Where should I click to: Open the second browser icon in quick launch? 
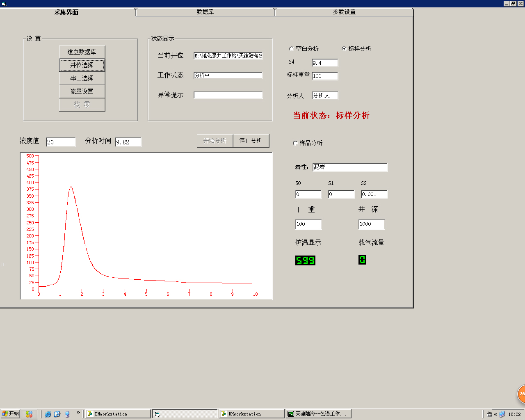(57, 414)
